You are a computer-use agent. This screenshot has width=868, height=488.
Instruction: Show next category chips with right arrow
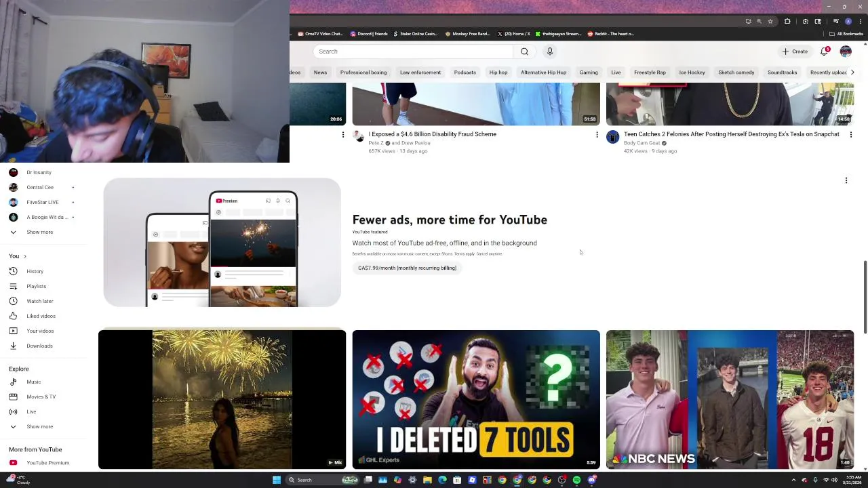point(852,72)
